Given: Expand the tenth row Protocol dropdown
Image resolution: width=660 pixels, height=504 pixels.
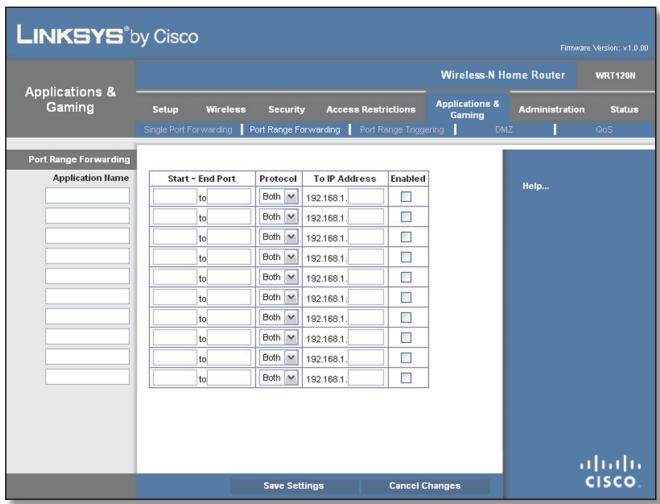Looking at the screenshot, I should pyautogui.click(x=279, y=378).
